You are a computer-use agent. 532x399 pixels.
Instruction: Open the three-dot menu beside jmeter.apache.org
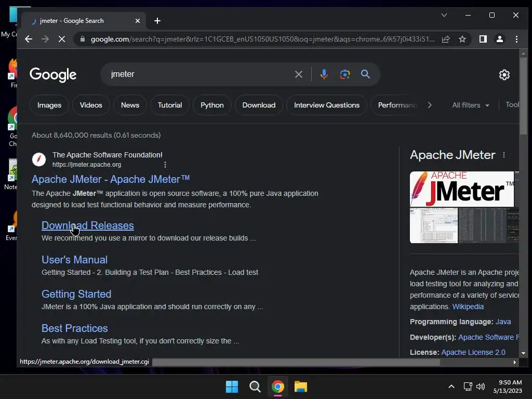(165, 165)
